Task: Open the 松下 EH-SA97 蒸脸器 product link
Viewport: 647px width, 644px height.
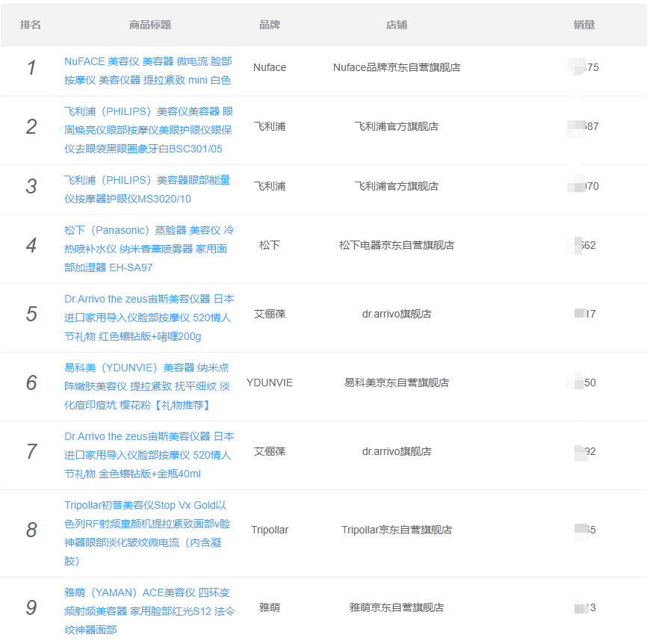Action: pos(149,249)
